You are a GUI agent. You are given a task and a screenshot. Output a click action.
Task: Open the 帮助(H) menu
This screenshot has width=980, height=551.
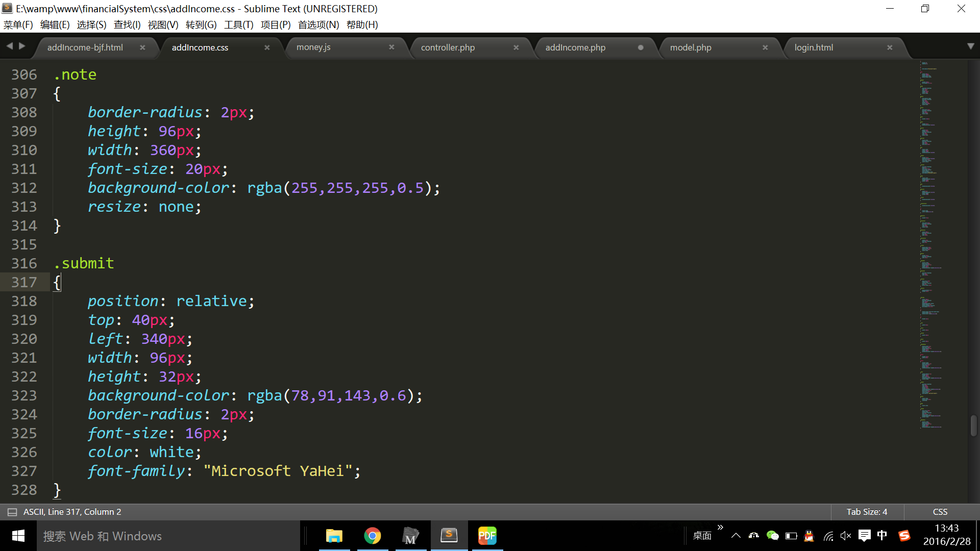tap(362, 24)
